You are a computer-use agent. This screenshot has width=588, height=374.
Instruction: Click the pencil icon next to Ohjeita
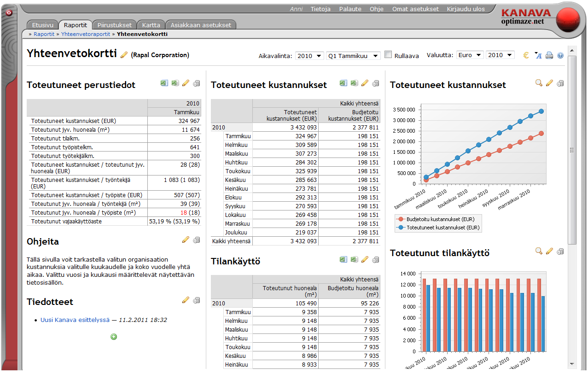pyautogui.click(x=186, y=240)
